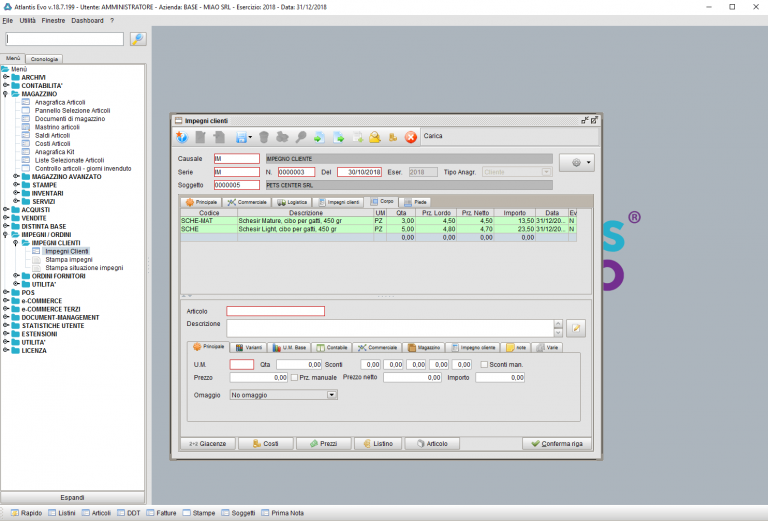Enable the Sconti man. checkbox
This screenshot has width=768, height=521.
(484, 364)
